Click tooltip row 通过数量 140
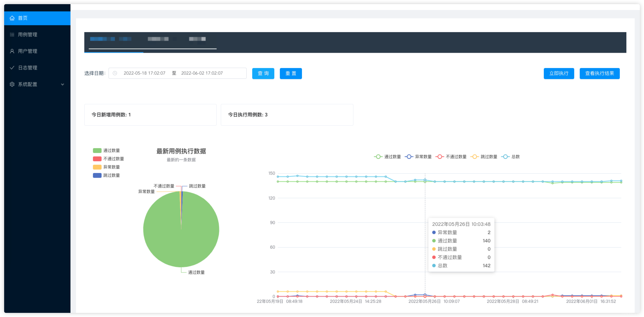This screenshot has height=317, width=644. point(461,241)
